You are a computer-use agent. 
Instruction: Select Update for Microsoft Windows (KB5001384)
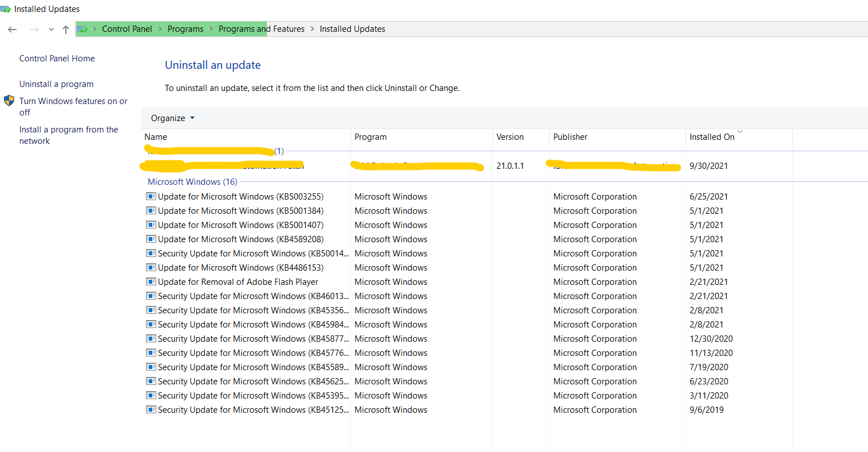[x=241, y=211]
